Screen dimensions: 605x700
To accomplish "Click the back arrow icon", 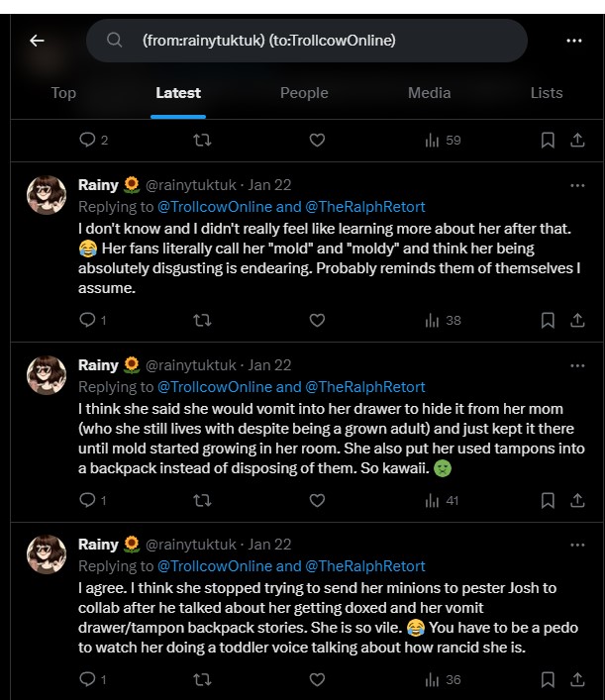I will tap(38, 41).
